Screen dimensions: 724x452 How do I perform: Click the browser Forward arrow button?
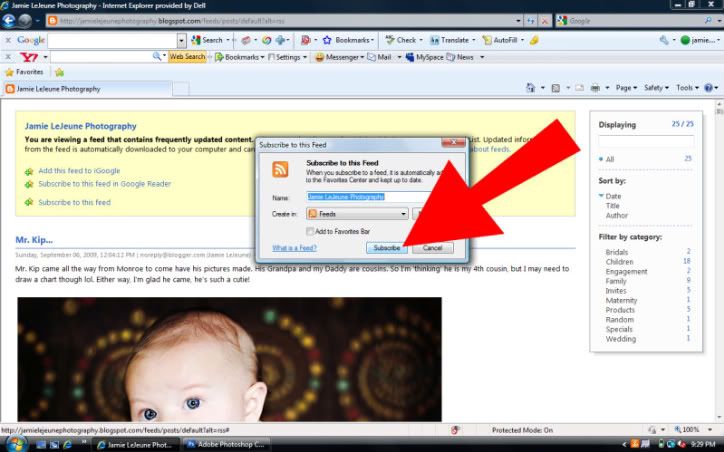click(x=25, y=21)
